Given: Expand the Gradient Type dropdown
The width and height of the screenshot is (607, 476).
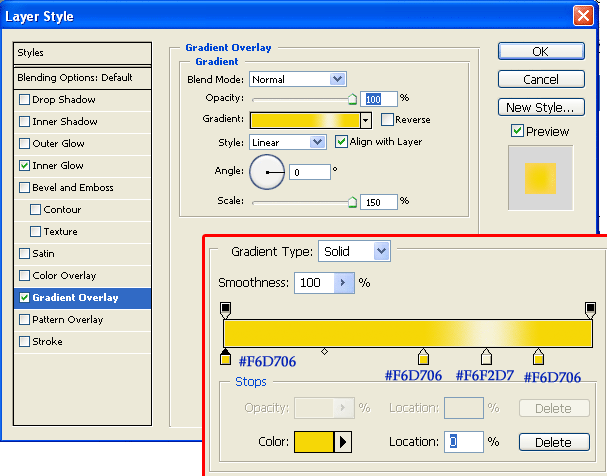Looking at the screenshot, I should (x=353, y=251).
